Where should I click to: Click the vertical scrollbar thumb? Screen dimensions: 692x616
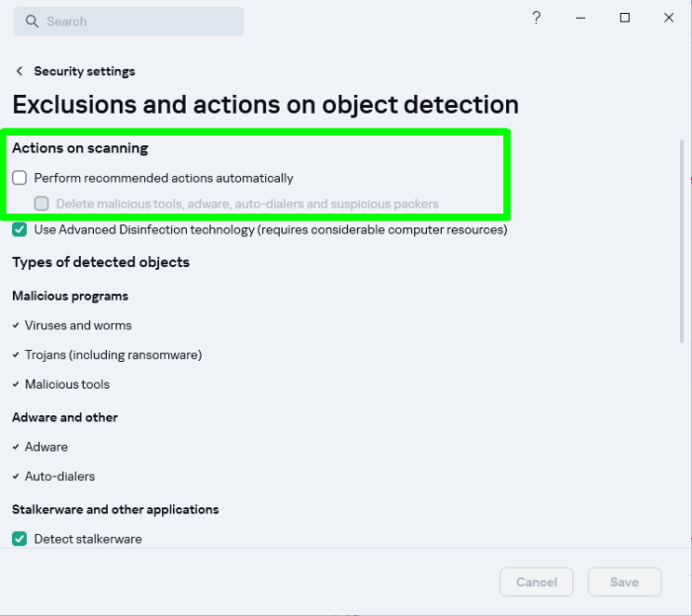coord(681,242)
